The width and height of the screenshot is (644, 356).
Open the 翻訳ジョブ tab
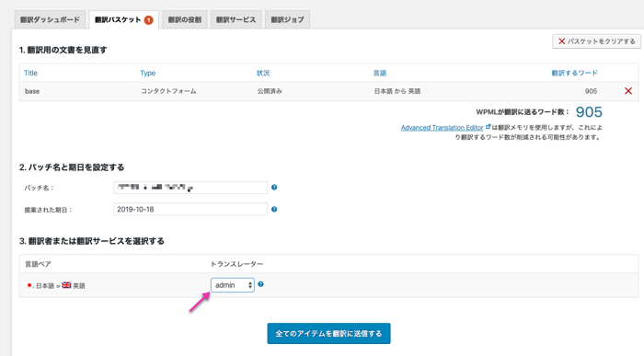pos(287,19)
